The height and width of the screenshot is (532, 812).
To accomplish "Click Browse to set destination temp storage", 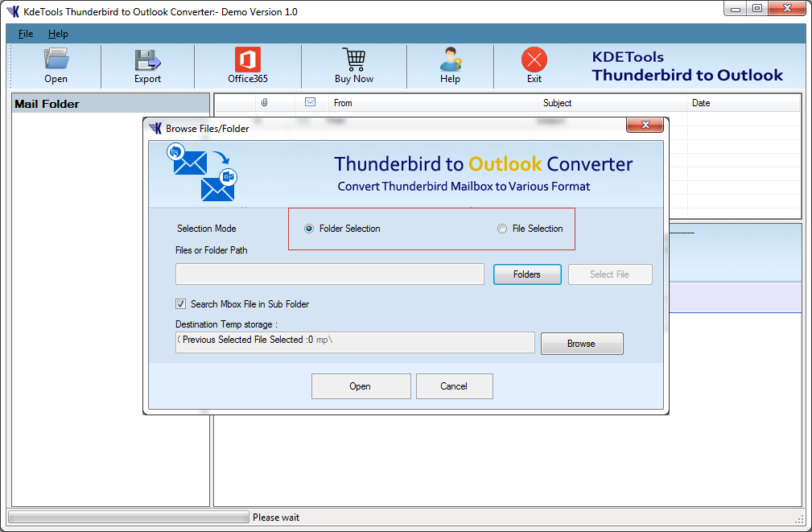I will (581, 343).
